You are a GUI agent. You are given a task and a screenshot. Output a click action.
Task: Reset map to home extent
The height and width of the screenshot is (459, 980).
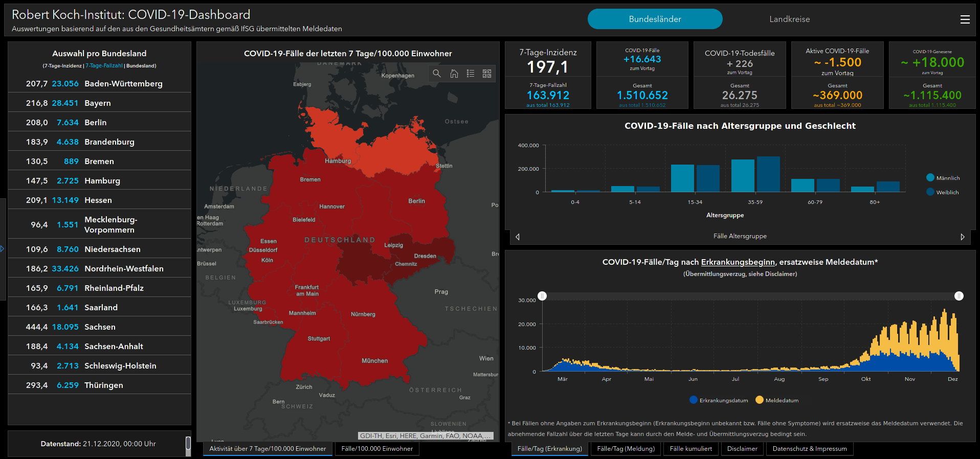coord(454,74)
